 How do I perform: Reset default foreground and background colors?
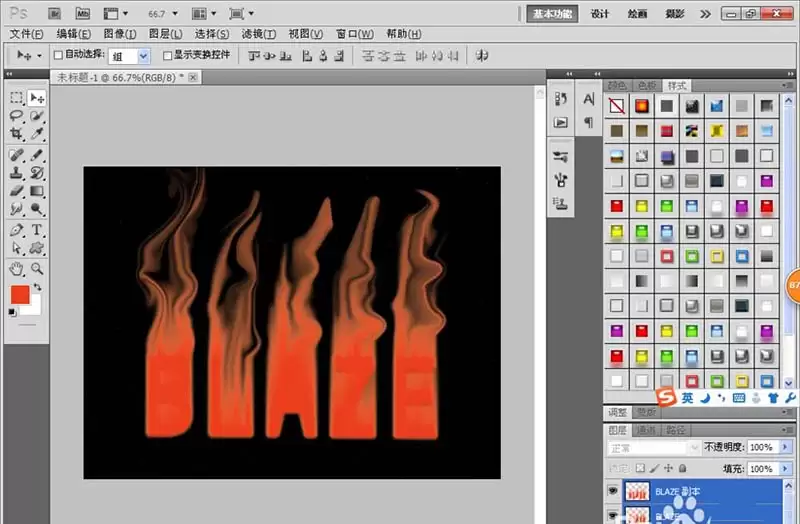(12, 312)
